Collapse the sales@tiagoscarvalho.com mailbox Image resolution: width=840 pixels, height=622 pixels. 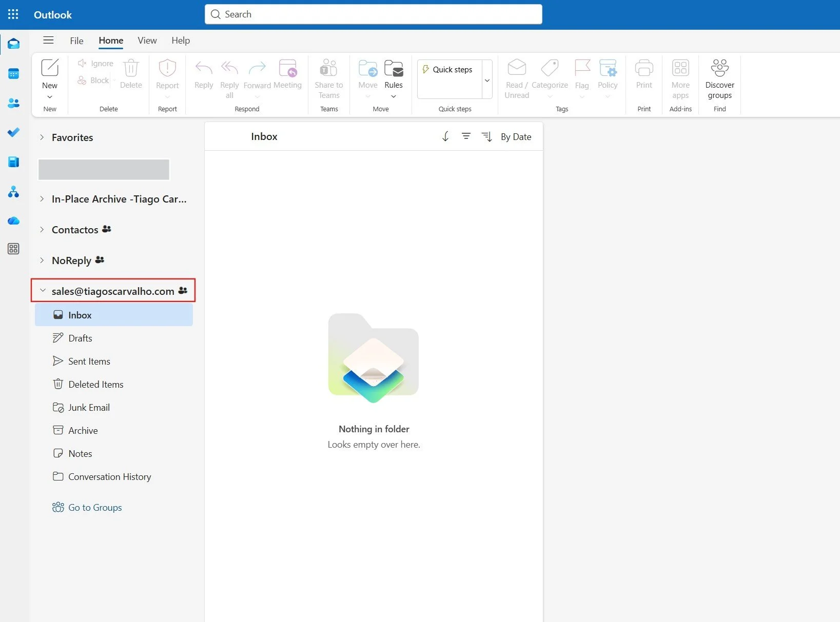pos(43,290)
